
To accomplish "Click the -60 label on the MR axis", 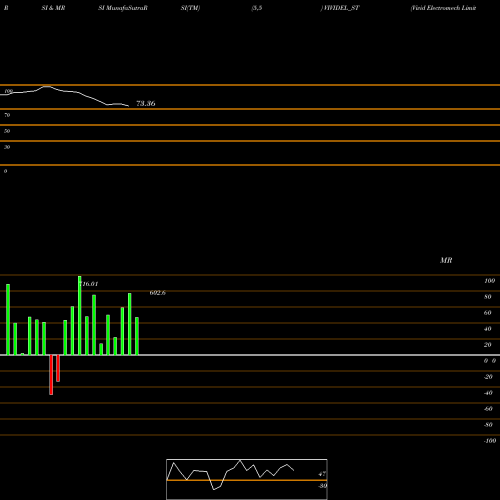I will 488,409.
